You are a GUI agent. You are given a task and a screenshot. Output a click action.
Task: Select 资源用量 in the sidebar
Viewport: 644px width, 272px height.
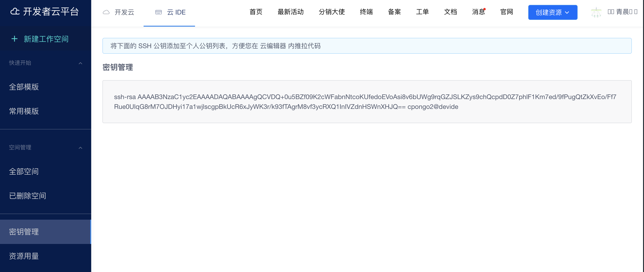(24, 256)
